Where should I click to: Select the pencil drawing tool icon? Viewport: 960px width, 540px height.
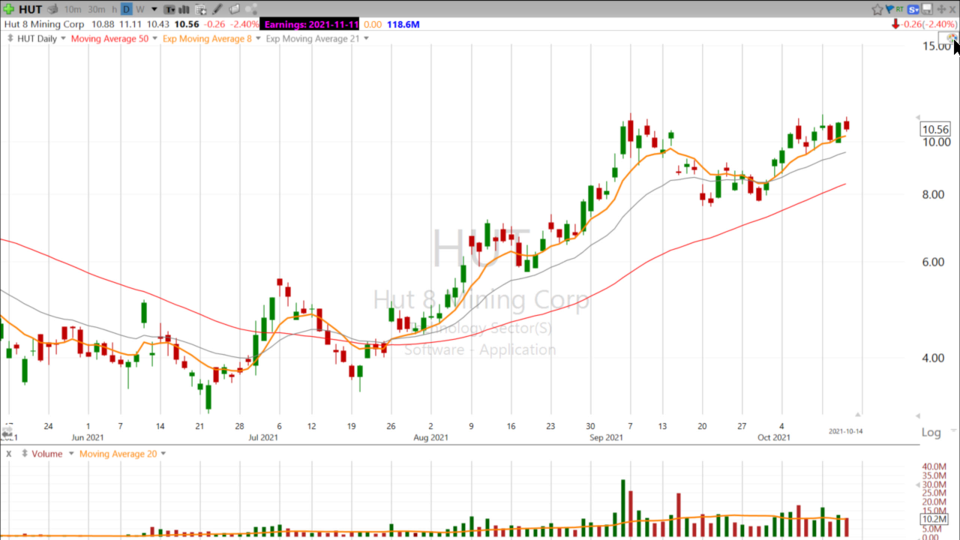pyautogui.click(x=218, y=9)
